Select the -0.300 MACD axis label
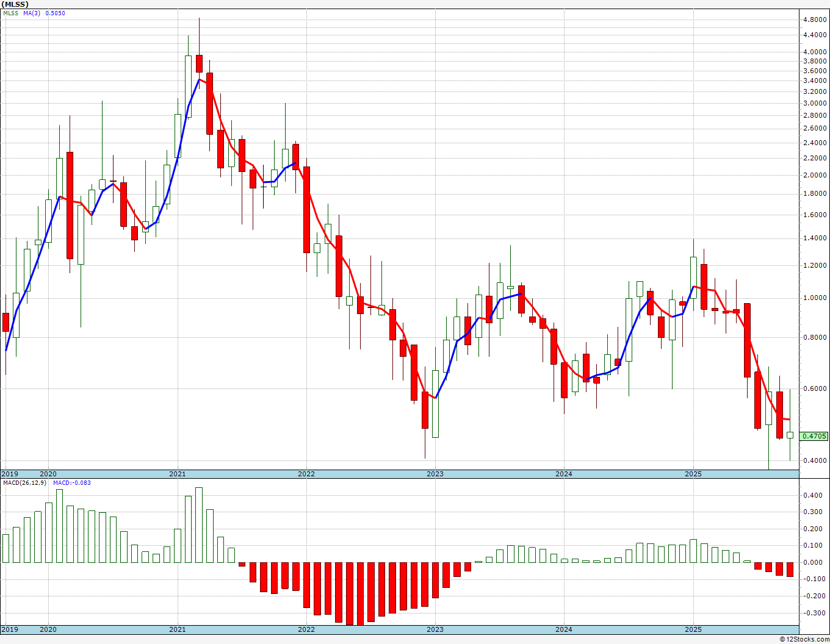 tap(814, 614)
